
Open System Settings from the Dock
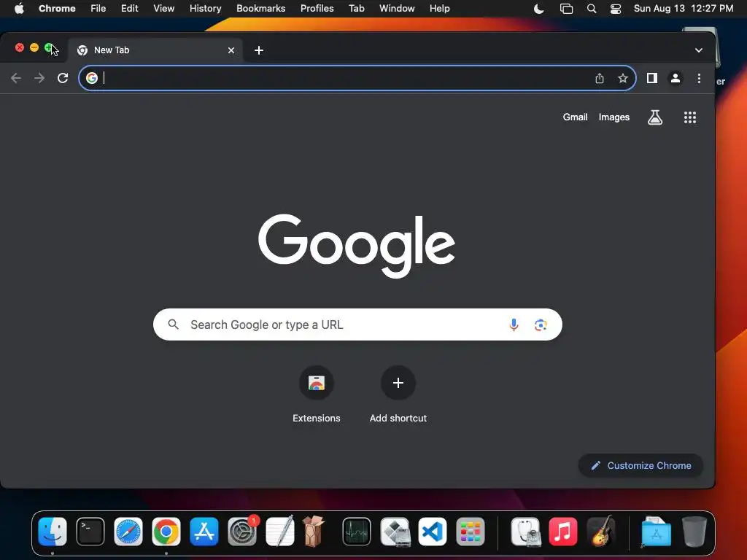tap(242, 532)
